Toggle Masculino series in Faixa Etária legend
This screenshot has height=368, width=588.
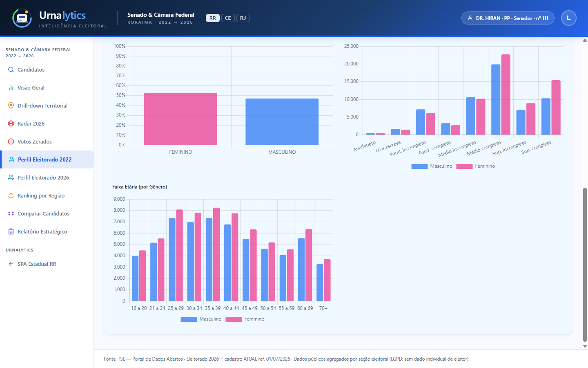coord(201,319)
